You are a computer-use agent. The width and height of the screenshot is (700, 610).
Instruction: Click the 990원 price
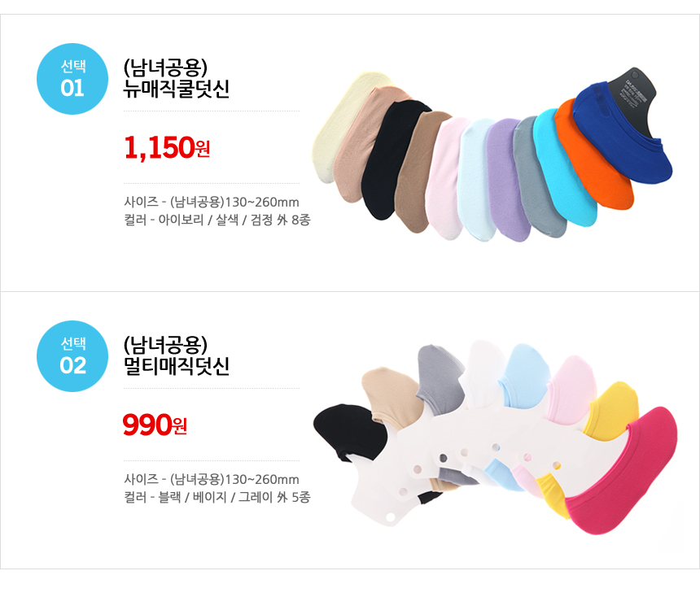(155, 425)
